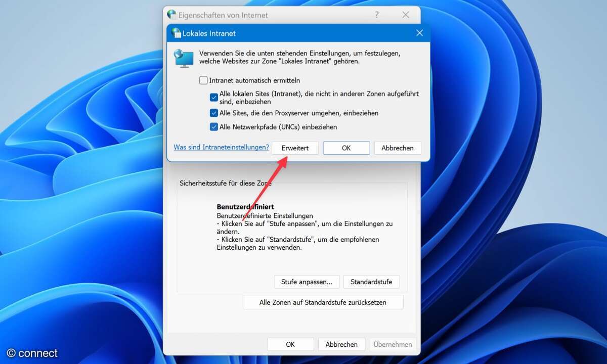The height and width of the screenshot is (364, 607).
Task: Uncheck Alle lokalen Sites (Intranet) option
Action: point(214,98)
